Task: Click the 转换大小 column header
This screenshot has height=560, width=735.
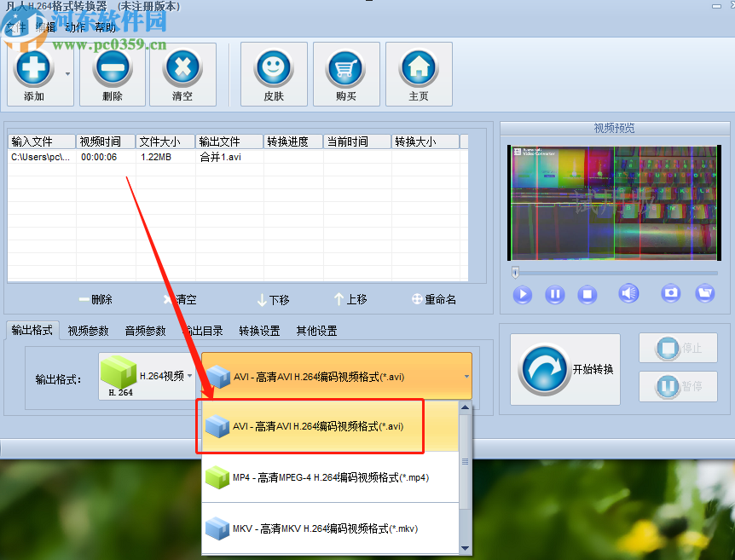Action: pos(425,141)
